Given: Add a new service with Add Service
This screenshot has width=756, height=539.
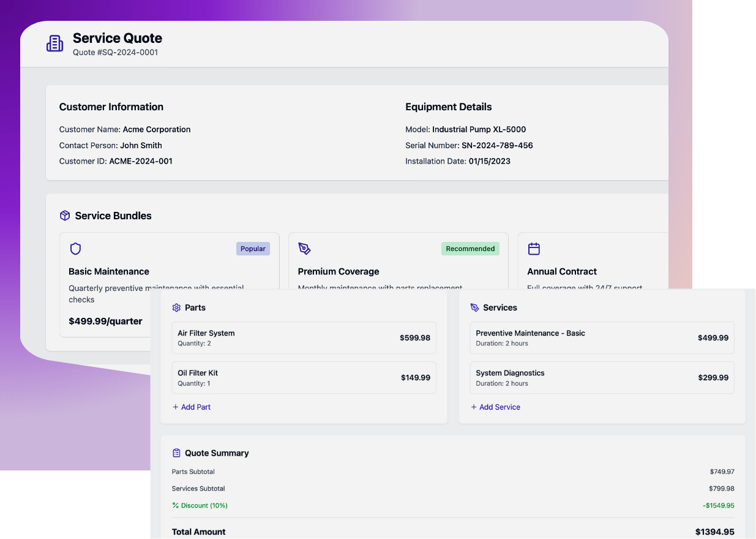Looking at the screenshot, I should [496, 407].
